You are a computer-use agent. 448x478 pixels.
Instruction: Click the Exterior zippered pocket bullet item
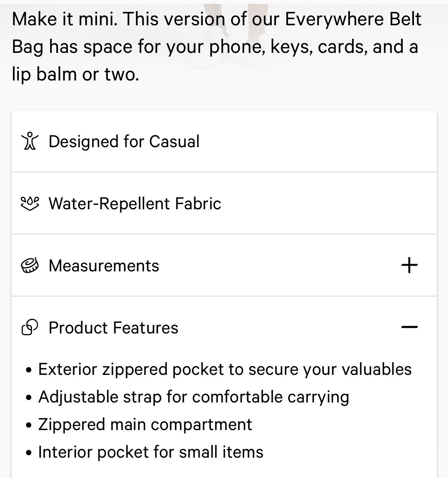click(225, 370)
